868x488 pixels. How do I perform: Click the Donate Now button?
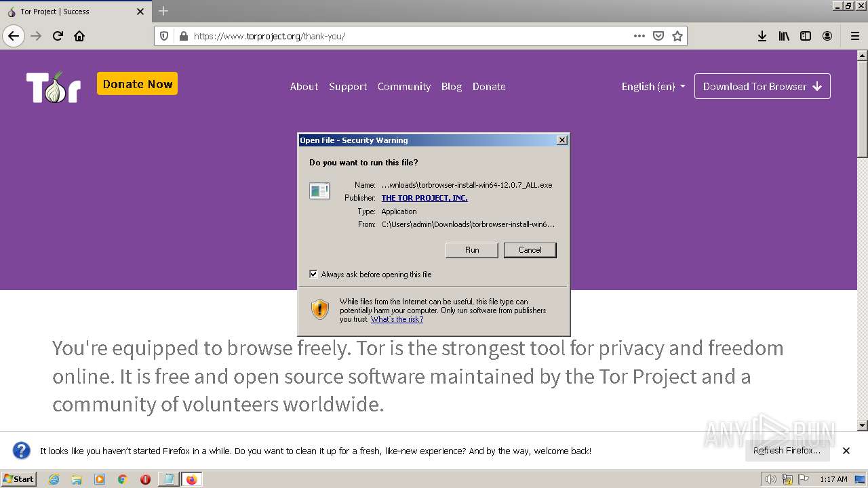137,84
